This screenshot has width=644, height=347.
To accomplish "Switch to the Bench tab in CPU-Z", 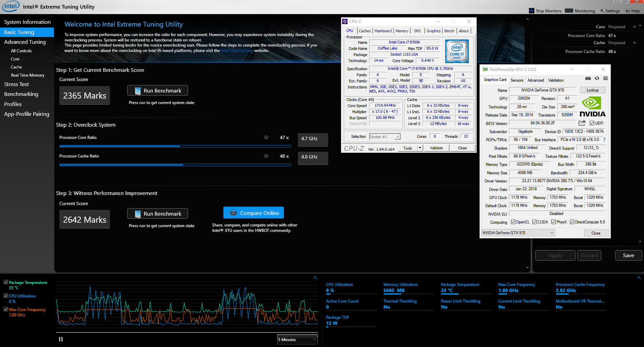I will click(x=449, y=31).
